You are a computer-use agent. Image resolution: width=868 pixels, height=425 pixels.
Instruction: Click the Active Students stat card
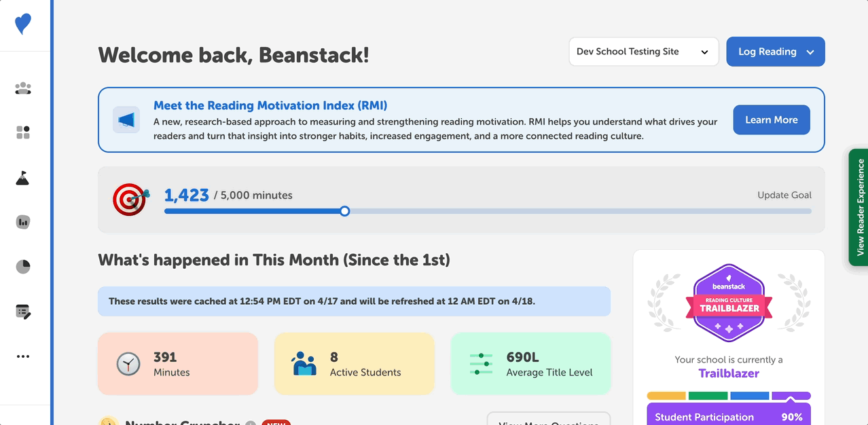coord(354,363)
